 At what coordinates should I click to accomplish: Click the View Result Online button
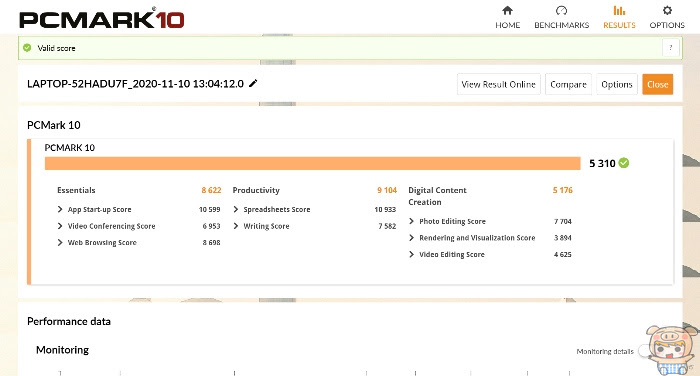(499, 84)
